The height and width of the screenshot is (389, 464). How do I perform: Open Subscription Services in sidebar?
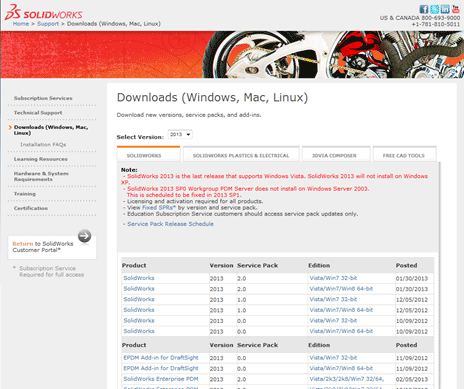(43, 98)
